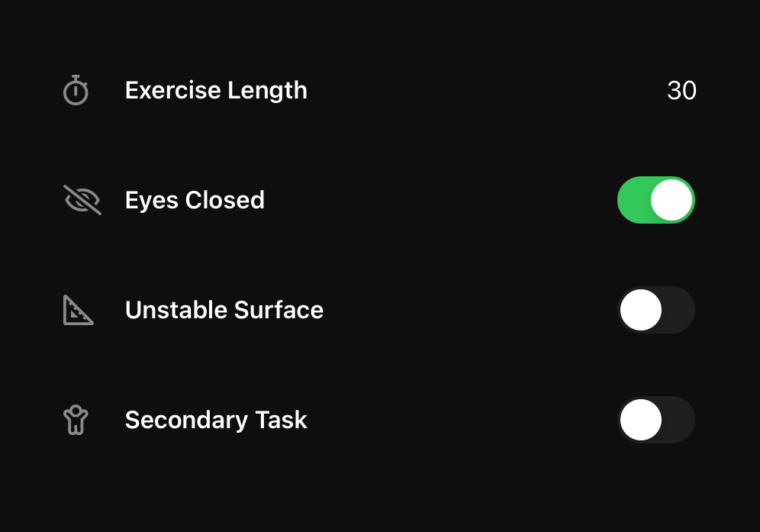Click the Exercise Length label
Image resolution: width=760 pixels, height=532 pixels.
pos(216,89)
